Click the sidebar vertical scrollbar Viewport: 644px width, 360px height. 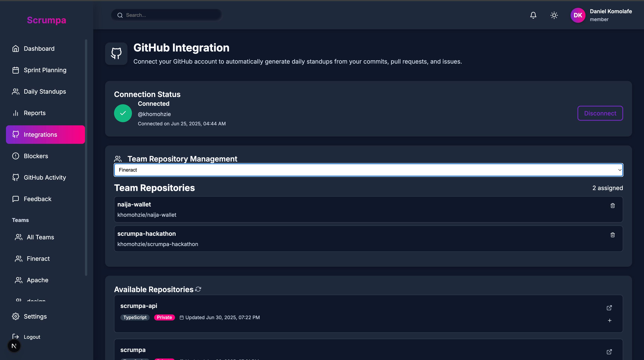tap(86, 158)
